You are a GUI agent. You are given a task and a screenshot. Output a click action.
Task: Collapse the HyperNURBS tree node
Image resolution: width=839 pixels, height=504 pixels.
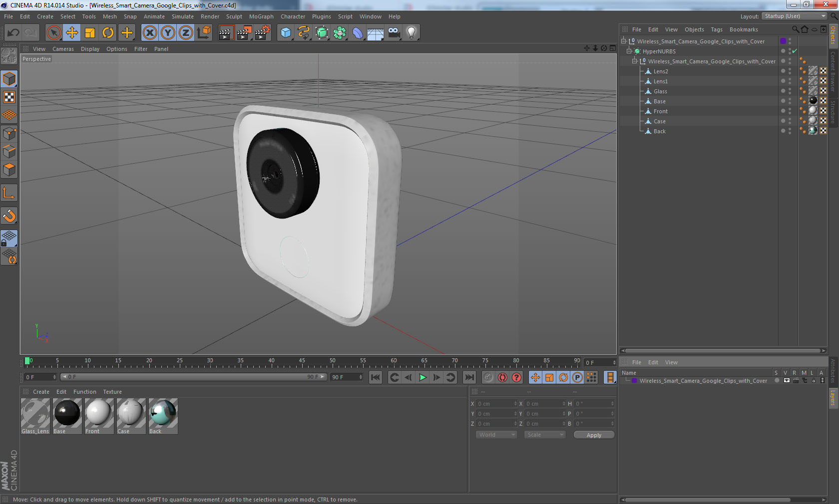(629, 51)
